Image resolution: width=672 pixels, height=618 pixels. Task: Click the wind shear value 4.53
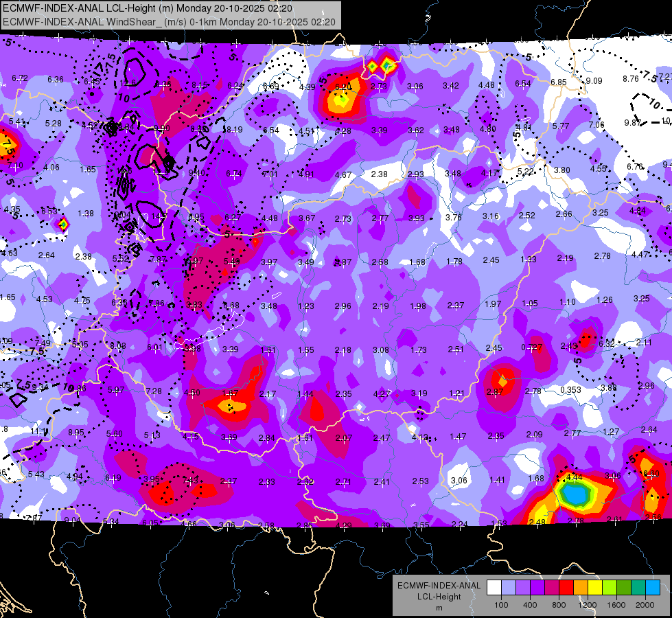[45, 299]
